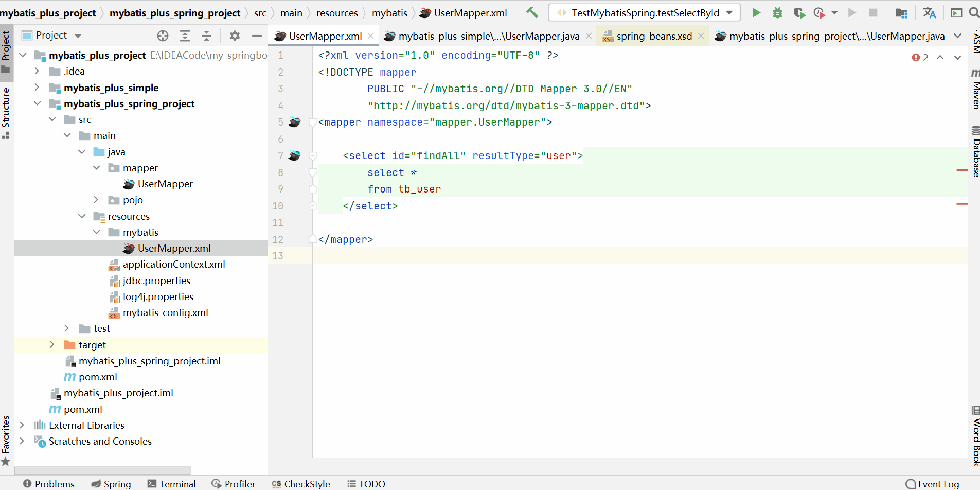Expand the test folder
This screenshot has width=980, height=490.
coord(67,328)
